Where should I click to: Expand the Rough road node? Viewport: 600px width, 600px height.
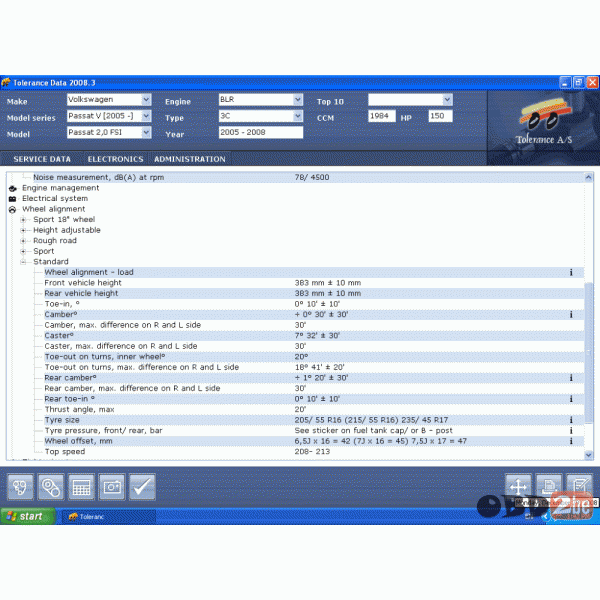pyautogui.click(x=23, y=241)
